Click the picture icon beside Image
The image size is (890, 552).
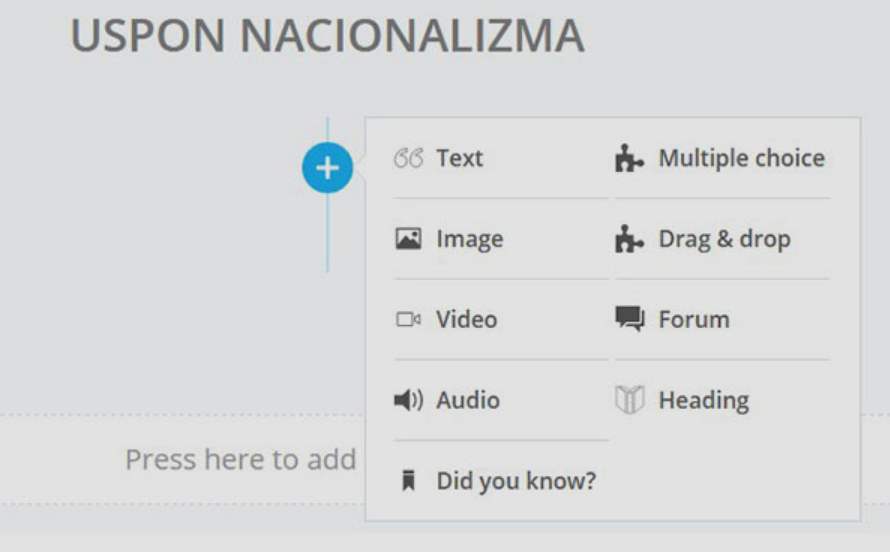pos(408,239)
